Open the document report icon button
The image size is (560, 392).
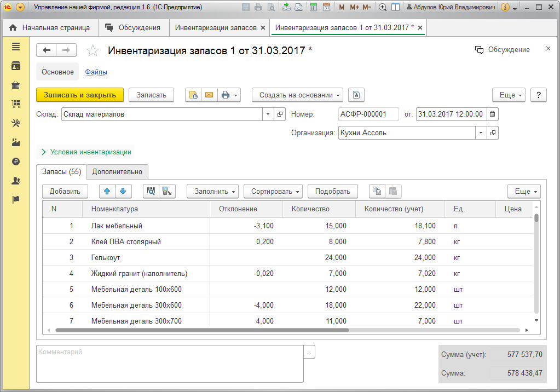tap(356, 95)
